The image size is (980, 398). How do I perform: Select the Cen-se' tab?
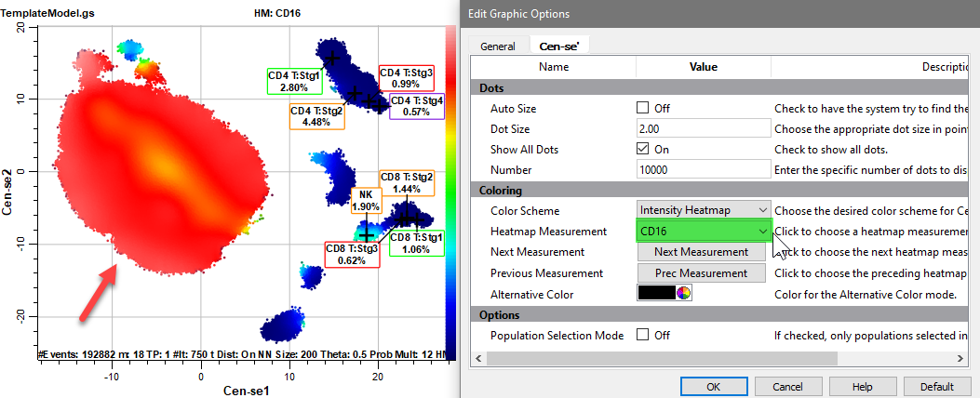pos(558,46)
